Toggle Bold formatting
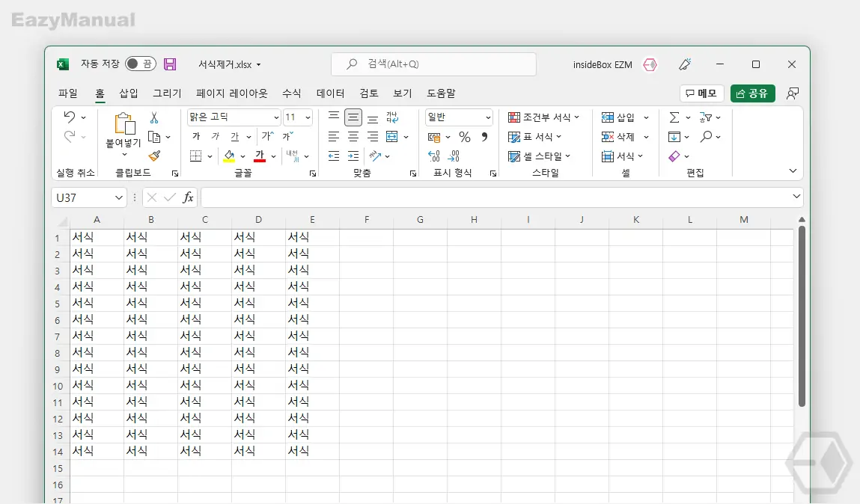 click(x=196, y=136)
